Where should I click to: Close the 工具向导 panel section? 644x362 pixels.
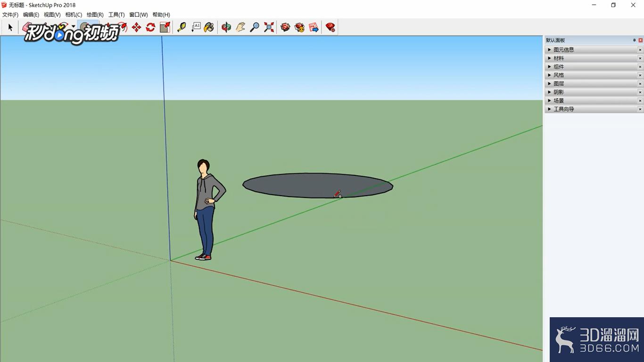[x=640, y=109]
